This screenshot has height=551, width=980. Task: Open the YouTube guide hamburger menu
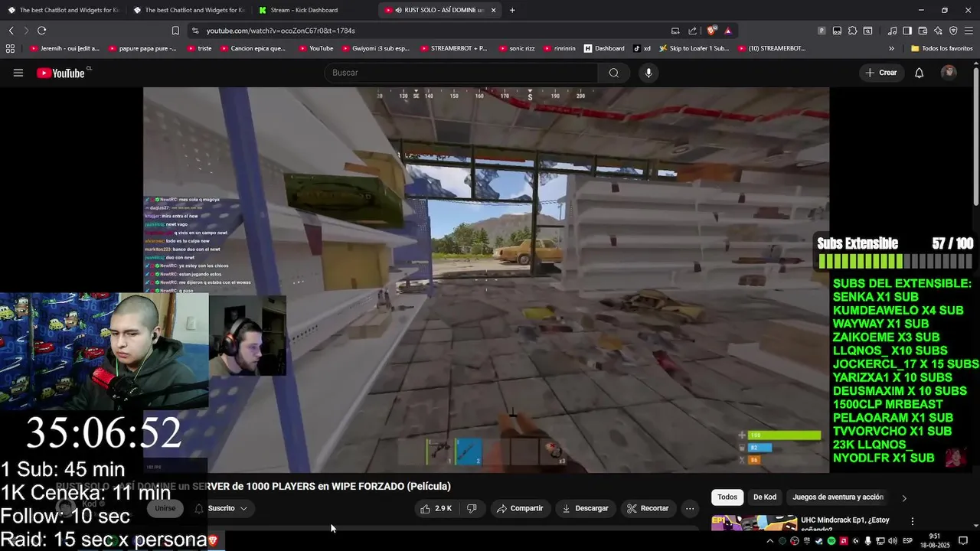tap(18, 73)
